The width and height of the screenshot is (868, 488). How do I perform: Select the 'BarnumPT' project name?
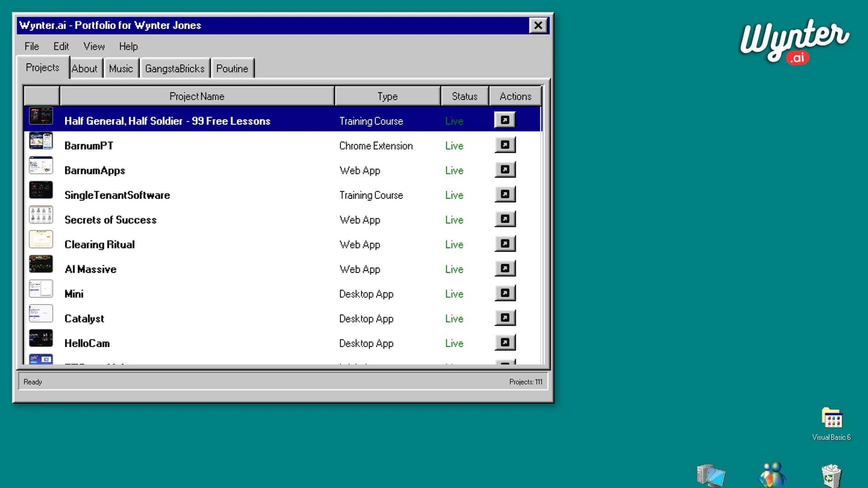[x=89, y=145]
